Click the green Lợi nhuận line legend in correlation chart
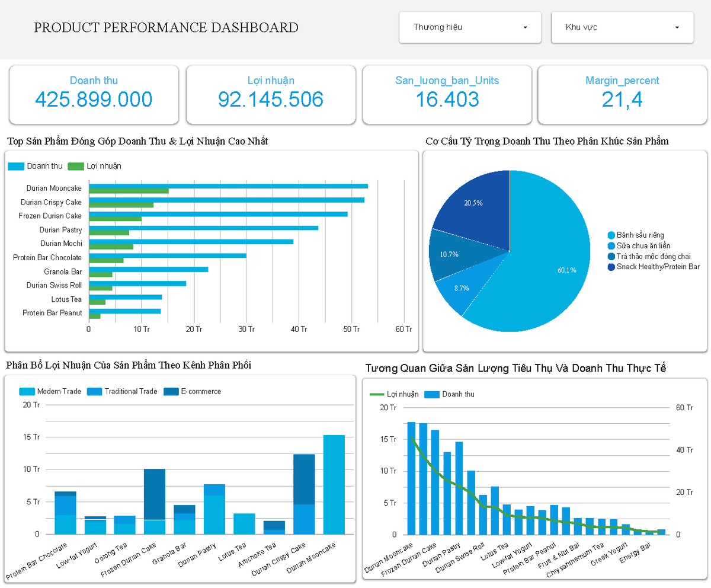Screen dimensions: 711x588 [394, 394]
